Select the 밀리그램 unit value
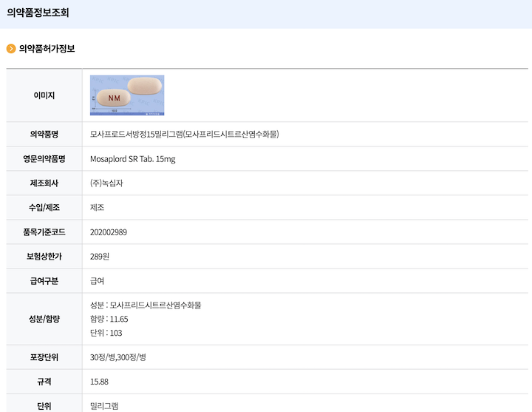Screen dimensions: 532x412 pos(104,405)
